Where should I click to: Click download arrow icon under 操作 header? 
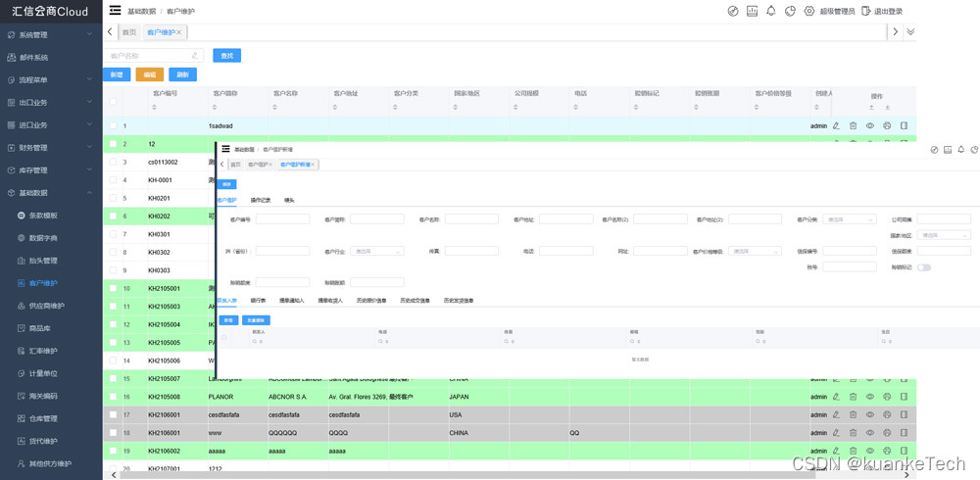pyautogui.click(x=888, y=108)
